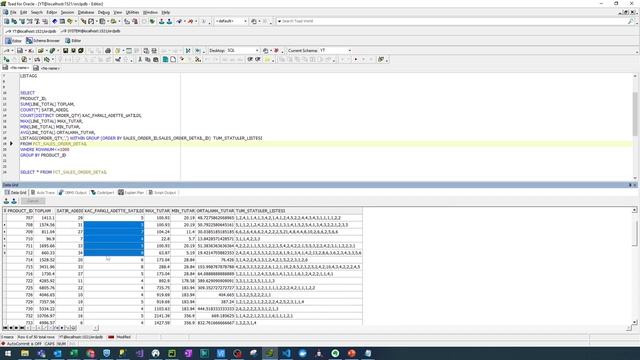Click the TOPLAM column header

point(44,211)
